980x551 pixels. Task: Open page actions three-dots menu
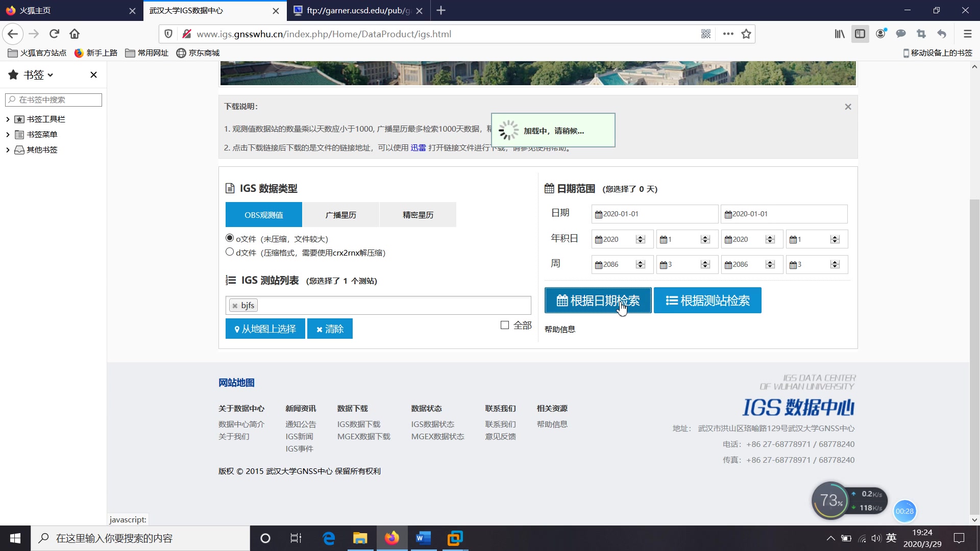[728, 34]
